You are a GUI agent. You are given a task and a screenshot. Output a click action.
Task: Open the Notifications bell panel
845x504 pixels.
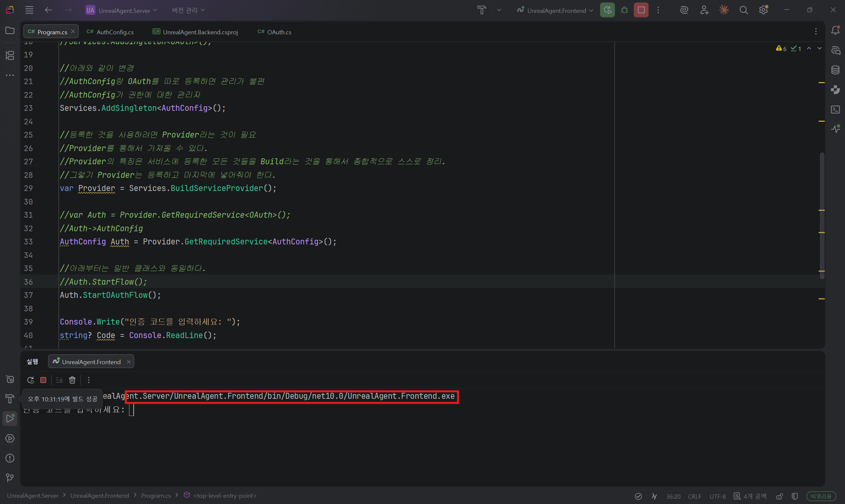point(835,31)
